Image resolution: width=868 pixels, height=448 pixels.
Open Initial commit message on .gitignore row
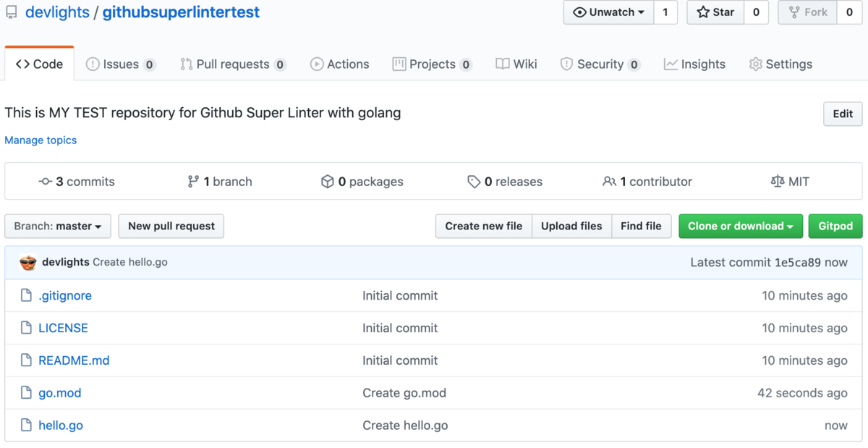pyautogui.click(x=400, y=295)
